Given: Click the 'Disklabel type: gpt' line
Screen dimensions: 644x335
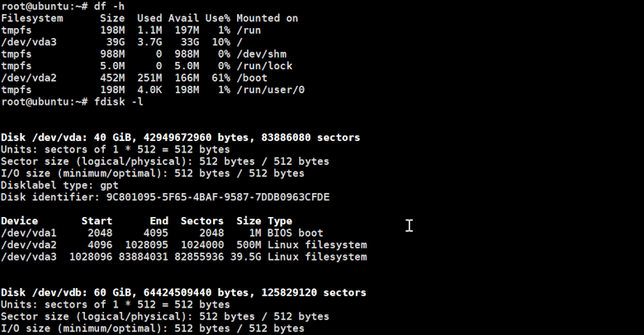Looking at the screenshot, I should pos(59,185).
